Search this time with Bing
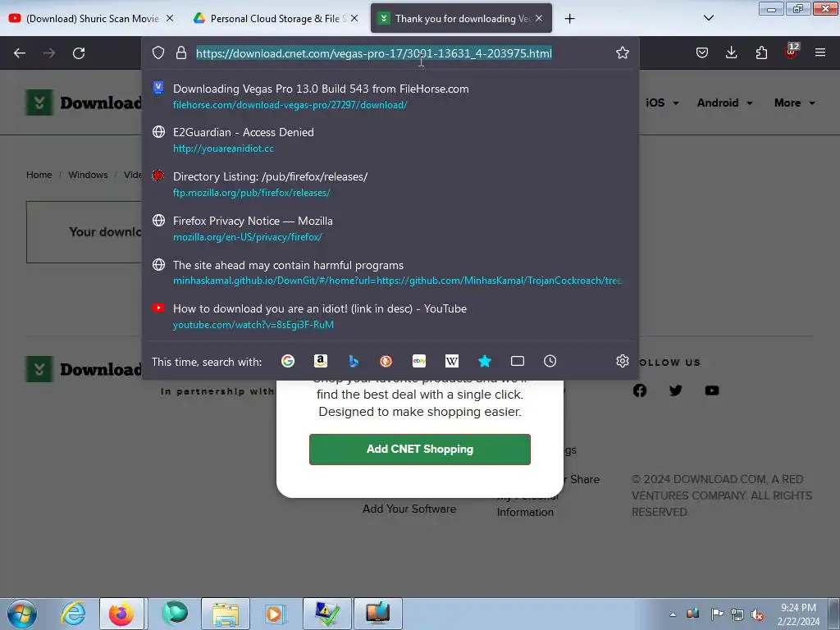The width and height of the screenshot is (840, 630). [353, 361]
